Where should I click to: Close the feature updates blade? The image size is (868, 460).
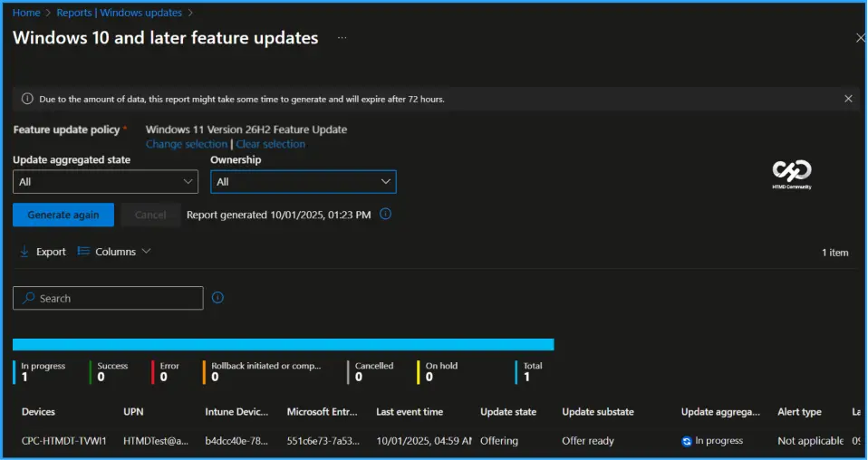[x=860, y=38]
